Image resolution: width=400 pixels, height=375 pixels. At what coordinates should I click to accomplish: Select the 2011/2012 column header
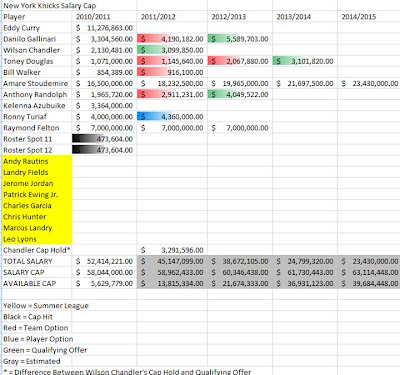172,17
